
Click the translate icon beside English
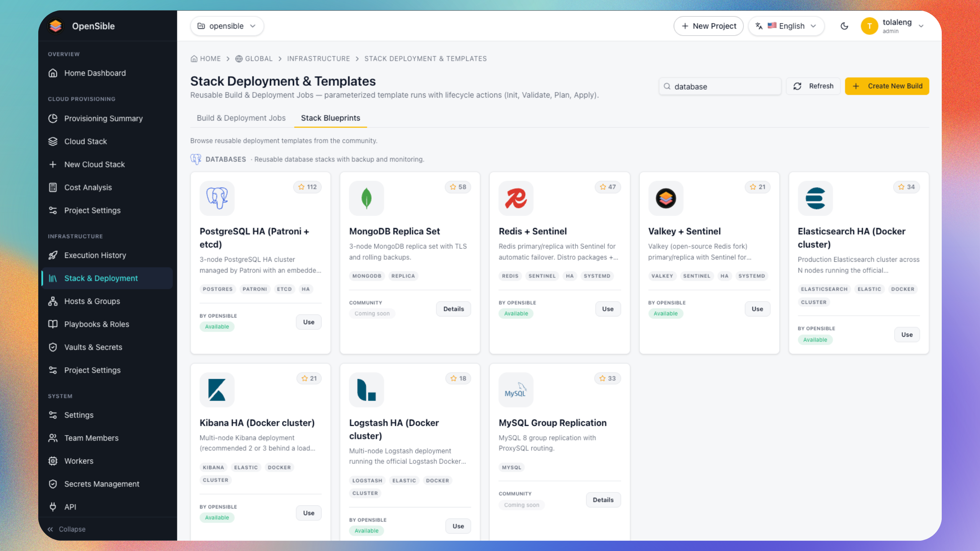click(x=759, y=26)
